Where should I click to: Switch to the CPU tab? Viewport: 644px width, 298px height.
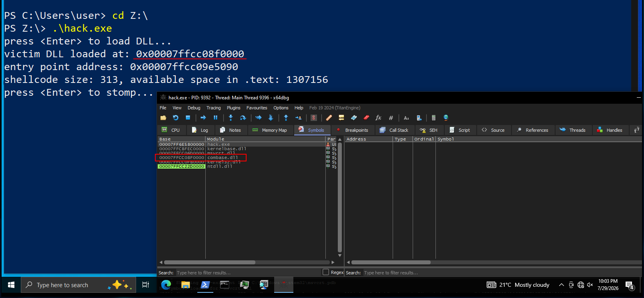171,130
